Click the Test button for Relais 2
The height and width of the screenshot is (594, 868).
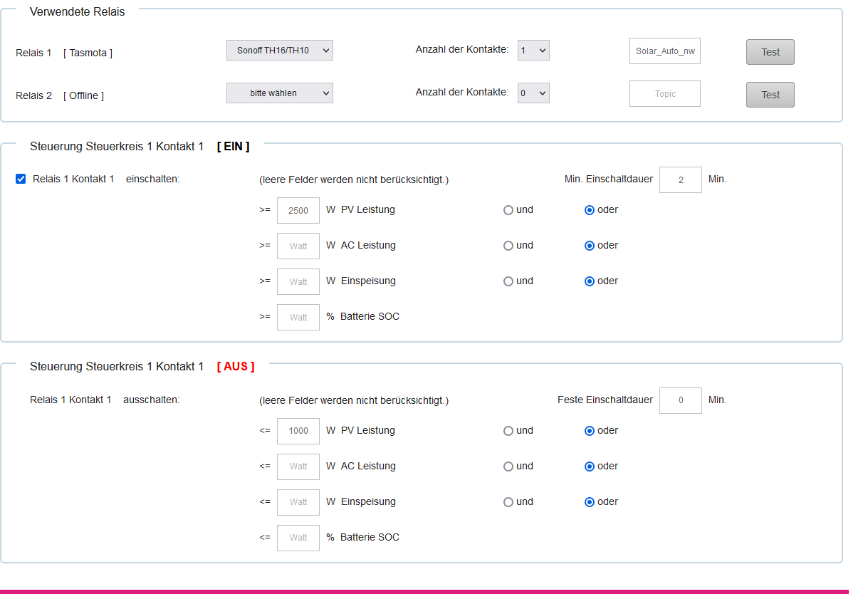click(x=770, y=95)
